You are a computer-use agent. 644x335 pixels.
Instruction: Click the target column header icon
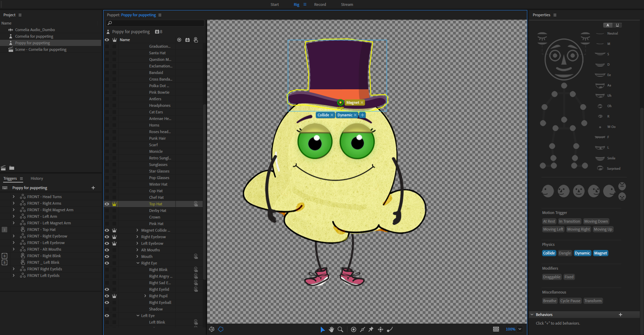coord(179,40)
